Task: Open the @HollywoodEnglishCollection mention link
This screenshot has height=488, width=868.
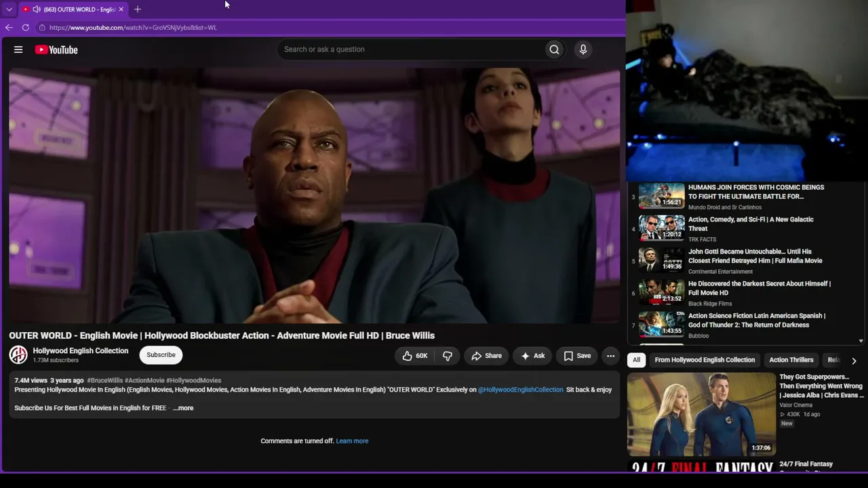Action: point(521,390)
